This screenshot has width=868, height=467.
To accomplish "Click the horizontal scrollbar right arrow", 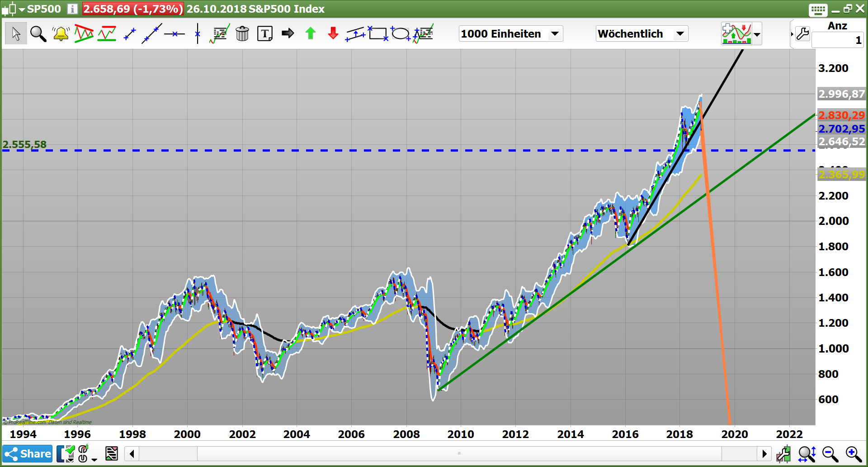I will click(764, 453).
